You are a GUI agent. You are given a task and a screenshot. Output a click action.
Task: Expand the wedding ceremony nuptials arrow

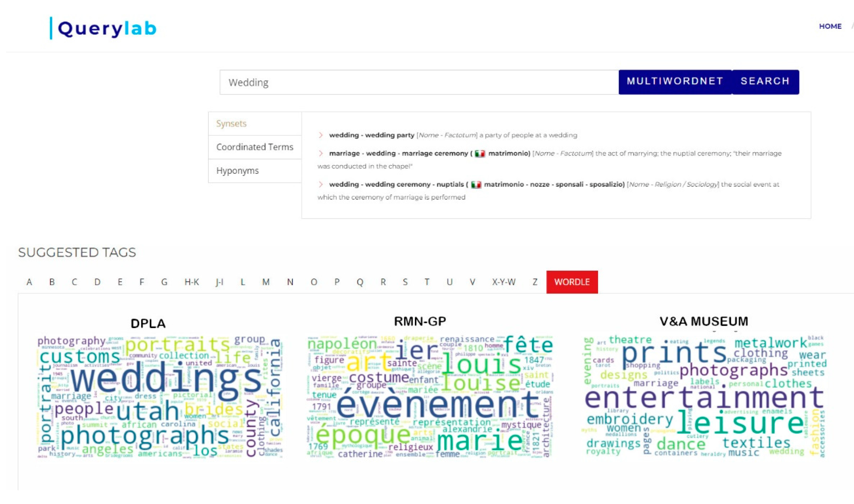(x=321, y=184)
